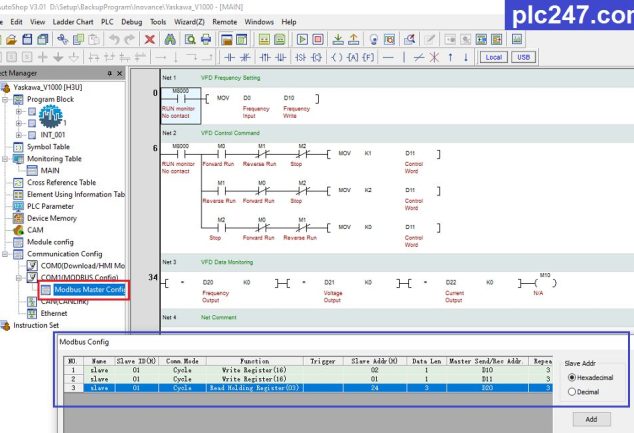Select Device Memory in project tree
This screenshot has height=433, width=634.
click(x=52, y=218)
